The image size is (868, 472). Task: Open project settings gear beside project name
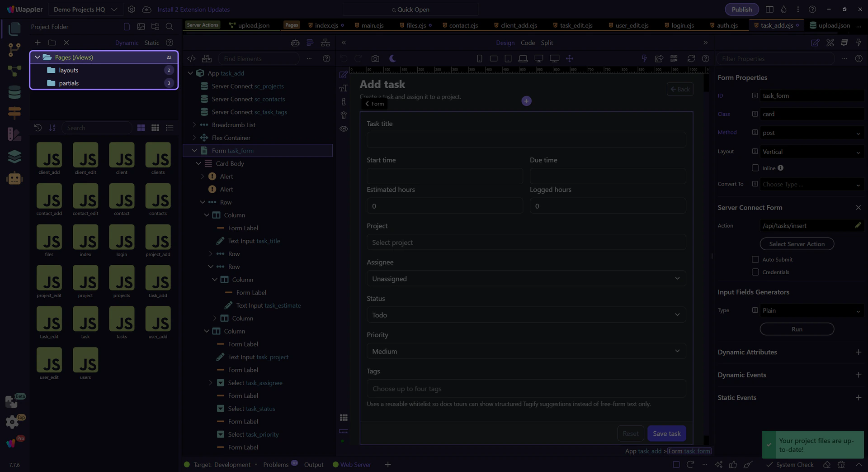click(x=132, y=10)
